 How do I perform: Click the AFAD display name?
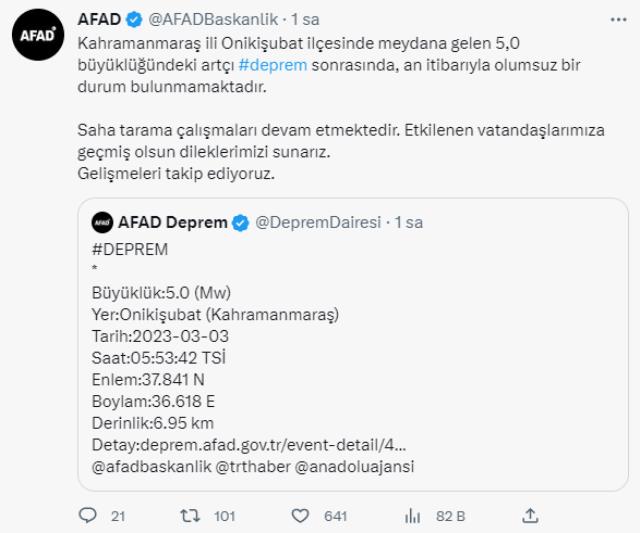[x=98, y=20]
